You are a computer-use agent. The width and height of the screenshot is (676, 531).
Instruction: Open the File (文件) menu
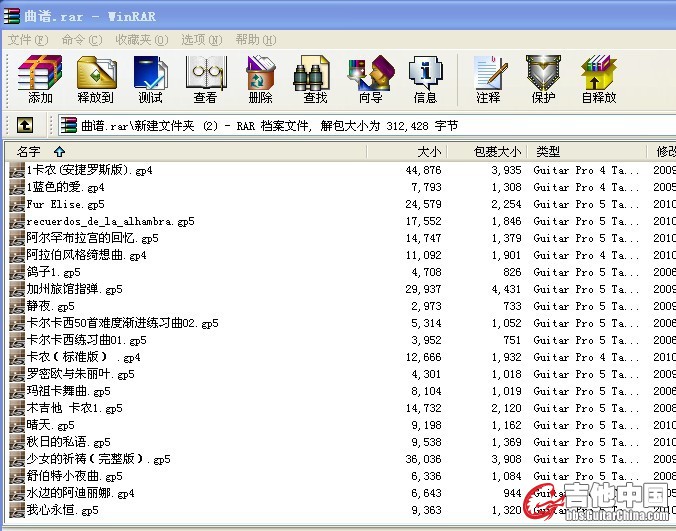coord(27,40)
